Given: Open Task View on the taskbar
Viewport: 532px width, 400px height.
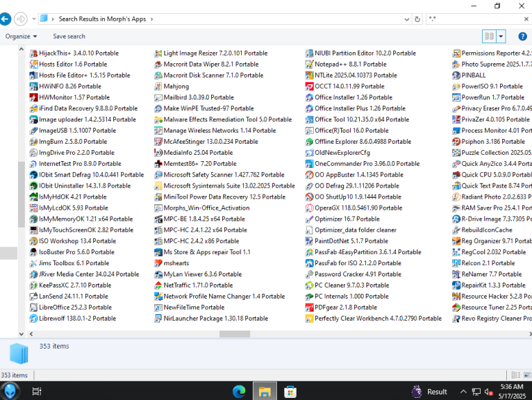Looking at the screenshot, I should 37,392.
